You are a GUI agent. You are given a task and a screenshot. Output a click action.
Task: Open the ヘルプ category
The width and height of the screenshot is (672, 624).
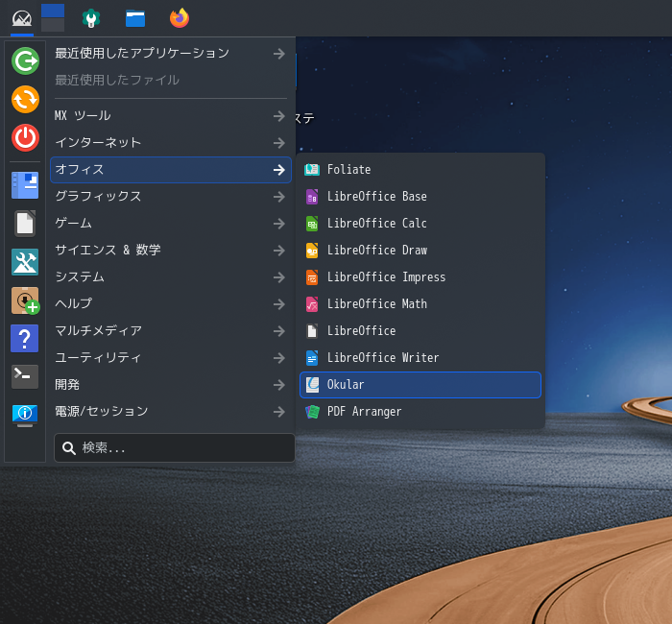point(171,304)
